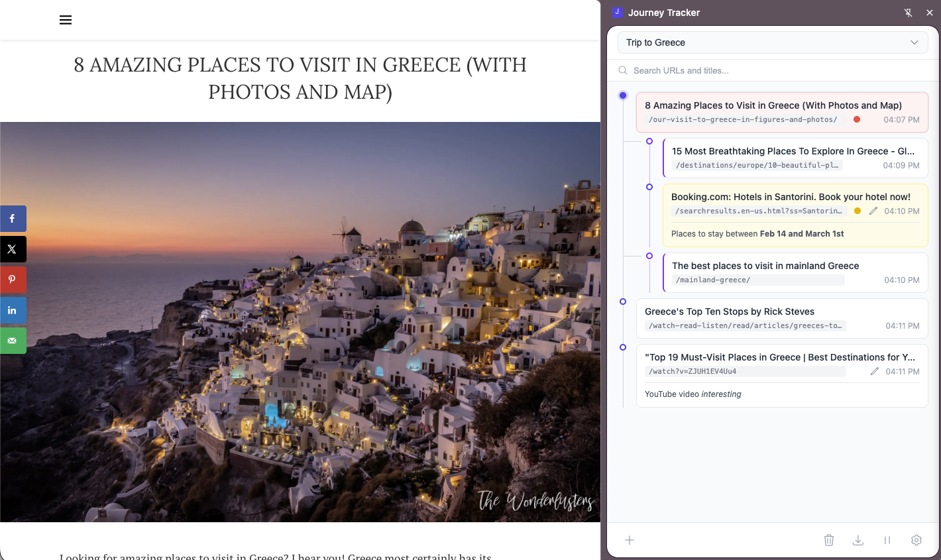Image resolution: width=941 pixels, height=560 pixels.
Task: Share the article on LinkedIn
Action: [13, 310]
